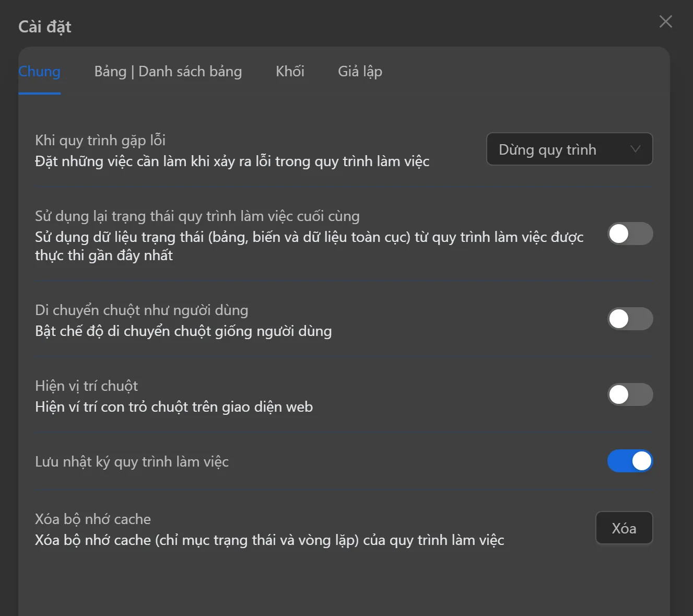693x616 pixels.
Task: Enable Sử dụng lại trạng thái quy trình làm việc cuối cùng
Action: click(630, 234)
